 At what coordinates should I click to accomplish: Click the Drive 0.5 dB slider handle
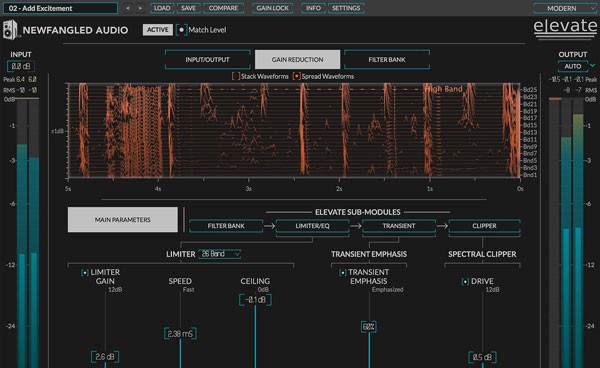pyautogui.click(x=483, y=357)
